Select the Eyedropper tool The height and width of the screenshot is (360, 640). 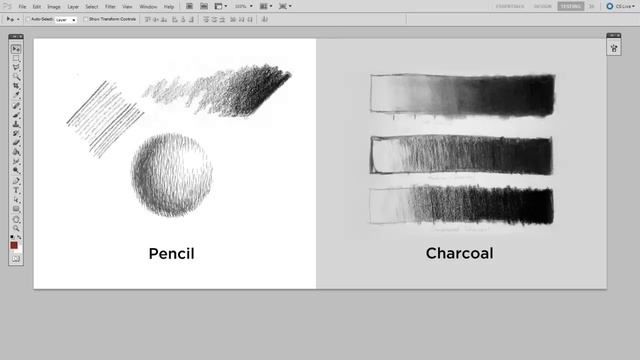click(16, 95)
